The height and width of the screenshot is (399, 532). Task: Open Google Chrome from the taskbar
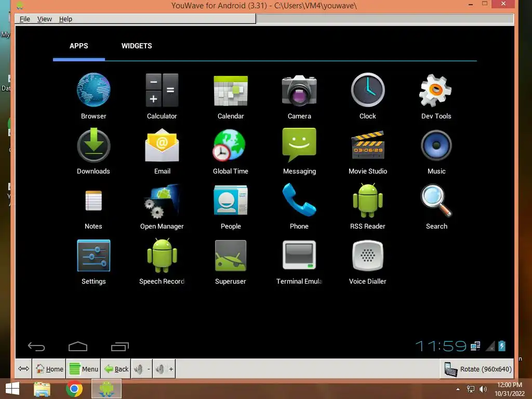click(74, 389)
